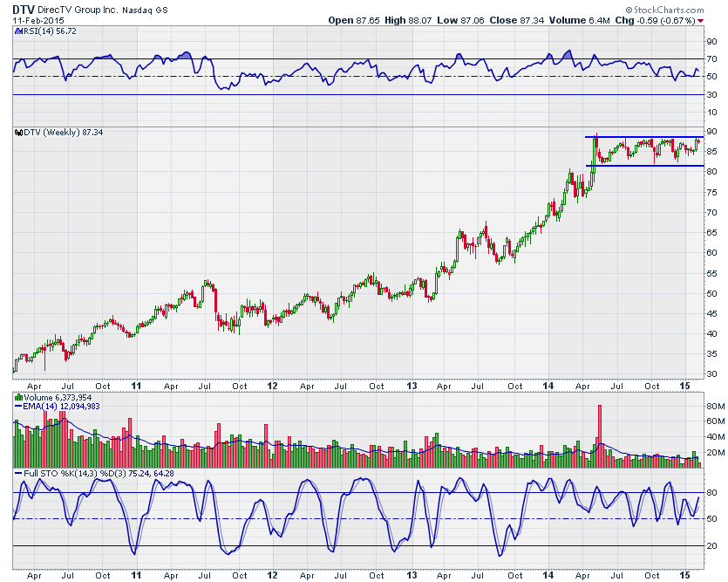
Task: Select the DTV ticker symbol in the header
Action: click(x=24, y=10)
